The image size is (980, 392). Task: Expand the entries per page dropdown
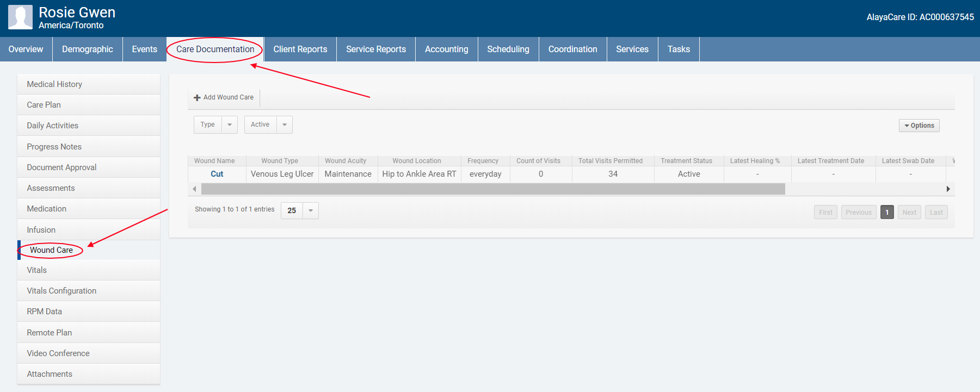click(x=310, y=210)
